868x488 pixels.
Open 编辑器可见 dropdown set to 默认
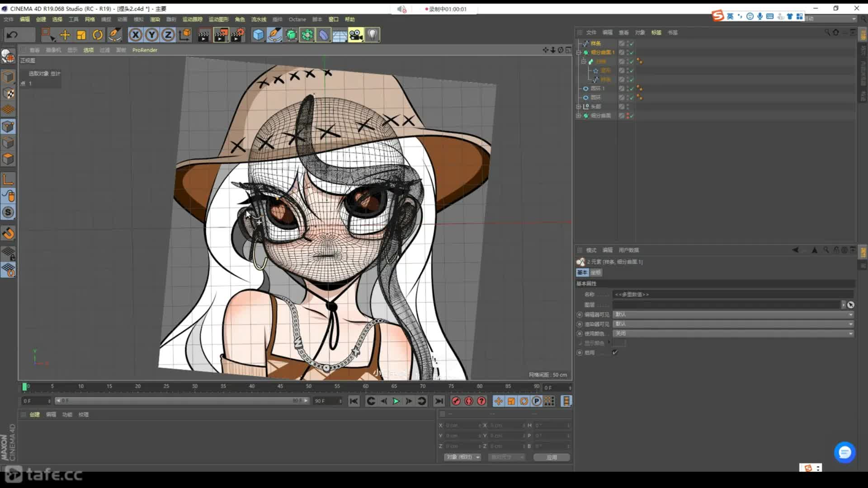(733, 314)
